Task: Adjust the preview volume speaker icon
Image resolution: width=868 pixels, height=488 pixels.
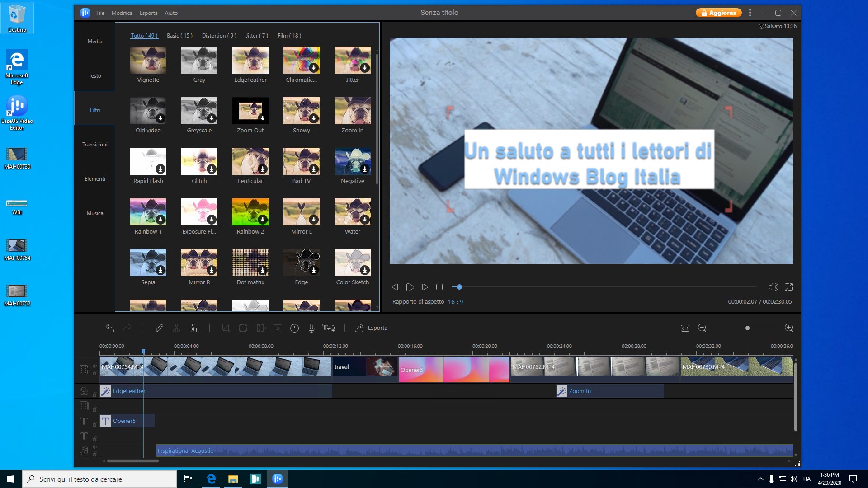Action: 774,287
